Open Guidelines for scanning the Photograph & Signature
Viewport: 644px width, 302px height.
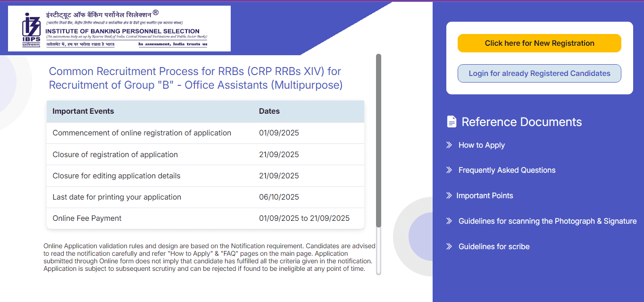click(x=548, y=221)
